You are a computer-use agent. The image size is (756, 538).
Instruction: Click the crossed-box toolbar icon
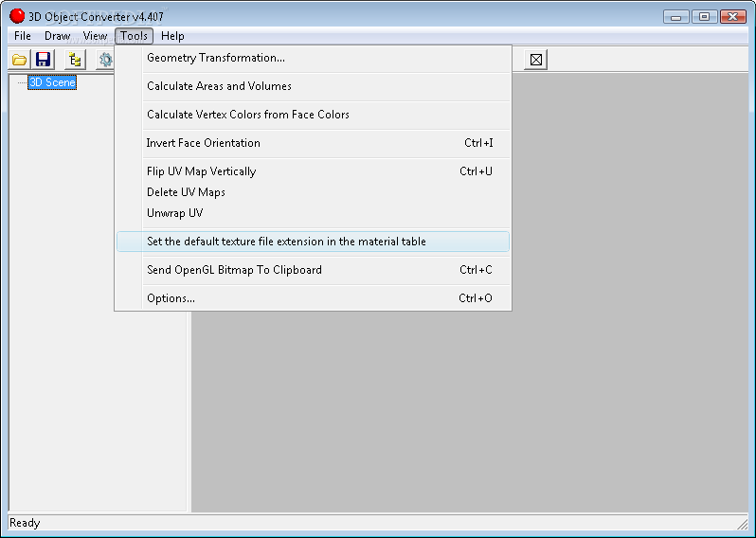point(535,60)
